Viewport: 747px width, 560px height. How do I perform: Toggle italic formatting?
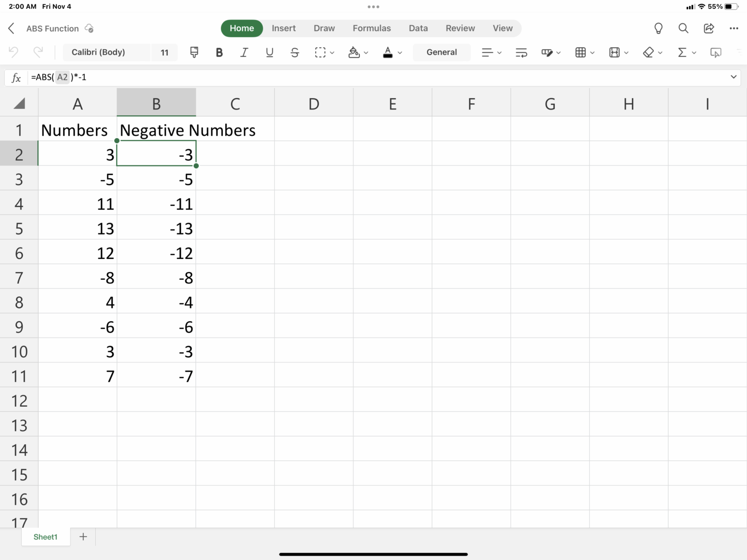coord(244,52)
